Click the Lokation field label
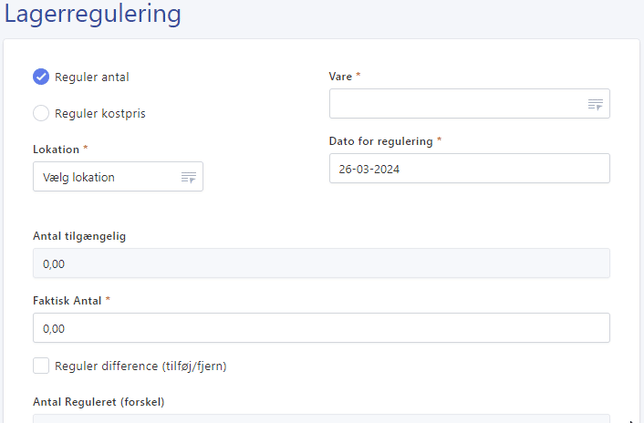Image resolution: width=644 pixels, height=423 pixels. (x=56, y=149)
